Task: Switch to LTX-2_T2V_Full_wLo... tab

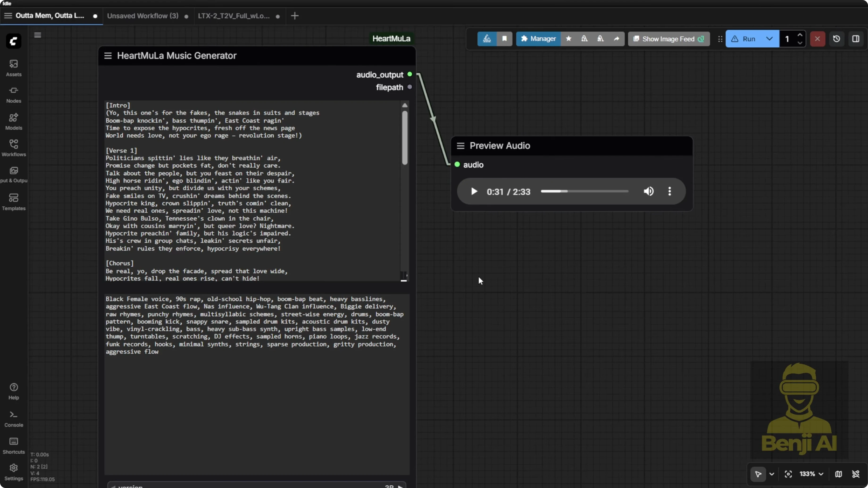Action: click(234, 16)
